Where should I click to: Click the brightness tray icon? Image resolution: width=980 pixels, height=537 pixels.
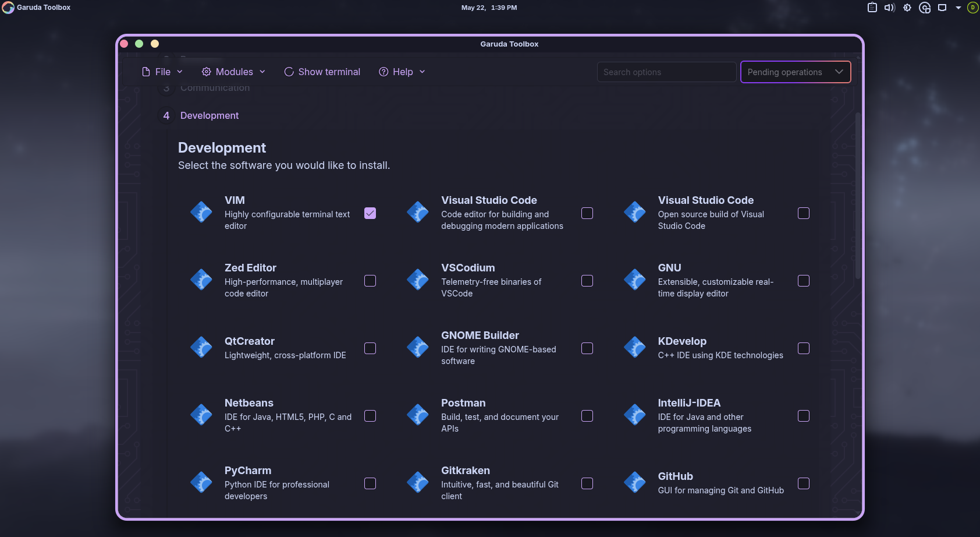click(907, 8)
